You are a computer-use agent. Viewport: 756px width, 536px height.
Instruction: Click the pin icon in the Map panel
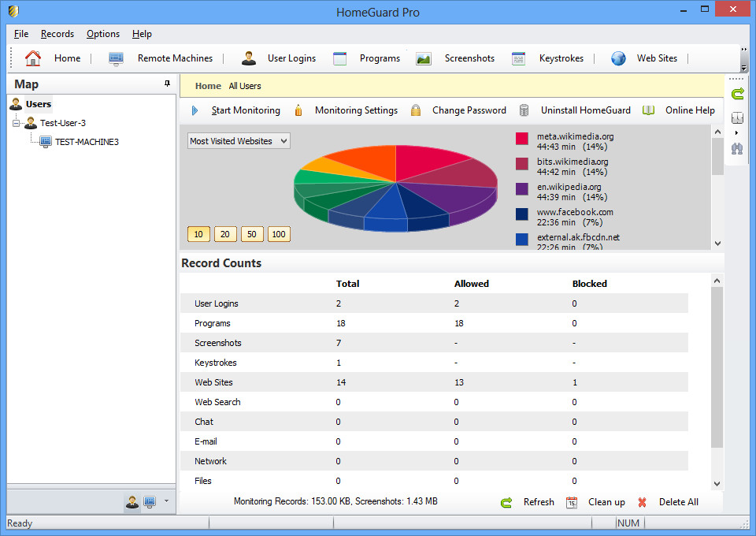click(167, 84)
